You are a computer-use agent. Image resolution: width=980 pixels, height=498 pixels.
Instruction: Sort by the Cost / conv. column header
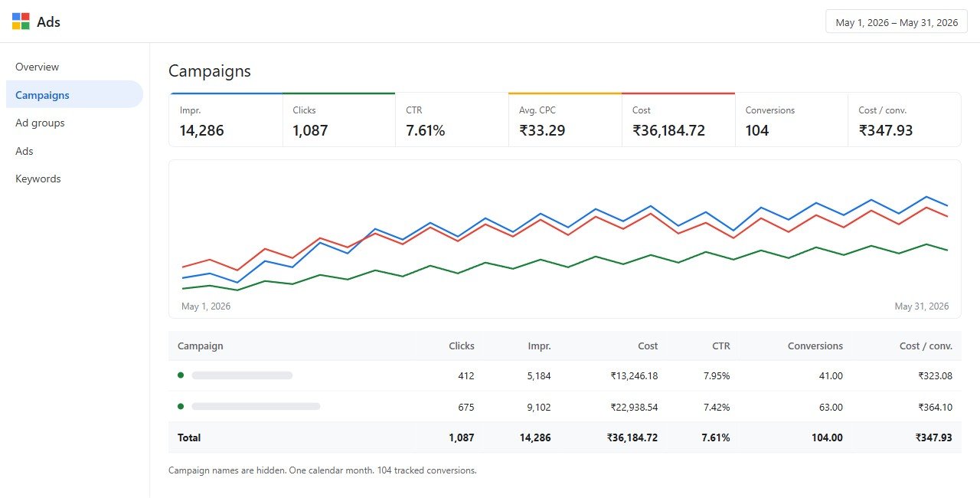(x=926, y=346)
